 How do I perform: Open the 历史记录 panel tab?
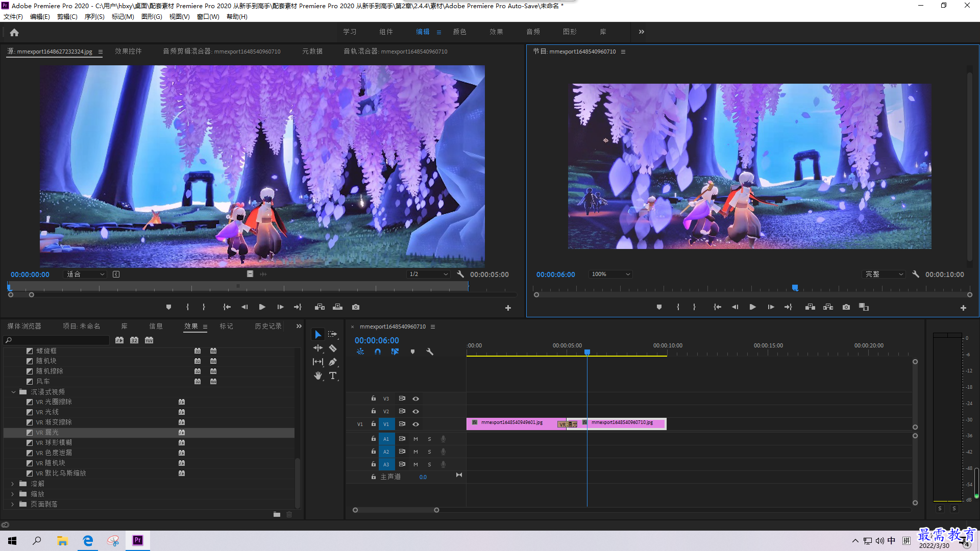(x=268, y=327)
